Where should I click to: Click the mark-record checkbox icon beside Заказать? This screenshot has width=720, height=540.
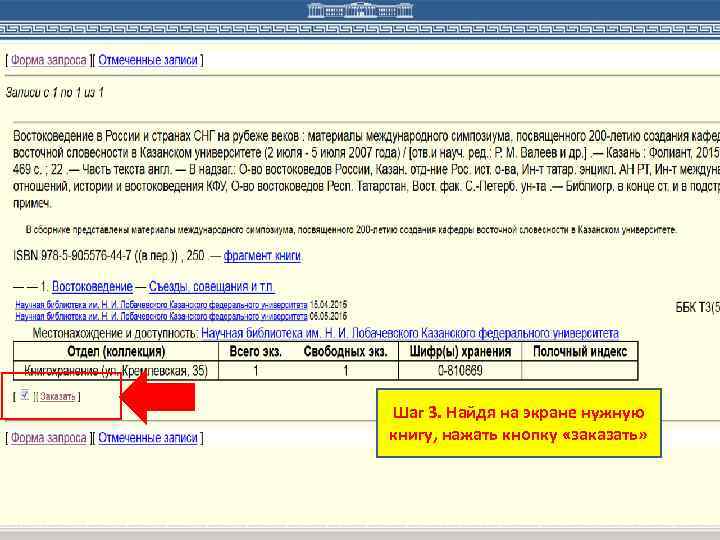25,394
